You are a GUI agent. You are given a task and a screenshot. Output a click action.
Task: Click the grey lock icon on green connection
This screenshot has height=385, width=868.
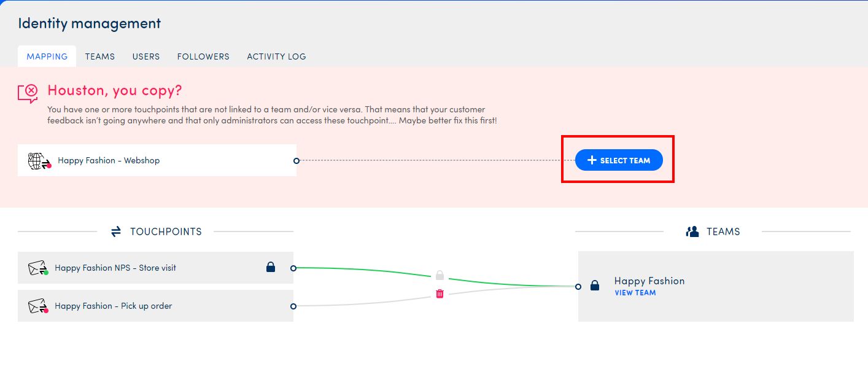point(440,275)
